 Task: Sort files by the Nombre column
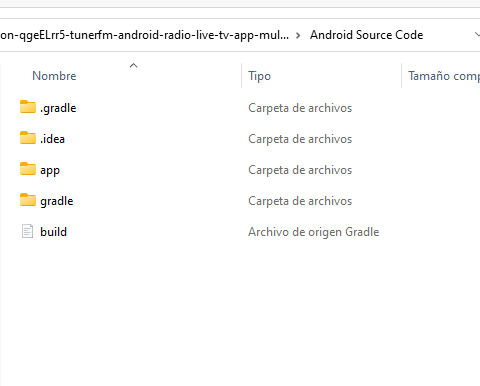coord(54,76)
